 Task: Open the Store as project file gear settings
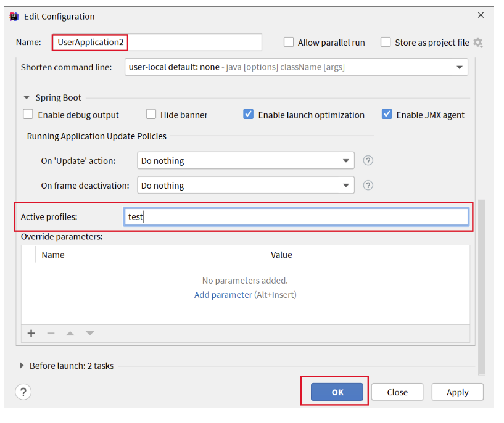pyautogui.click(x=478, y=43)
